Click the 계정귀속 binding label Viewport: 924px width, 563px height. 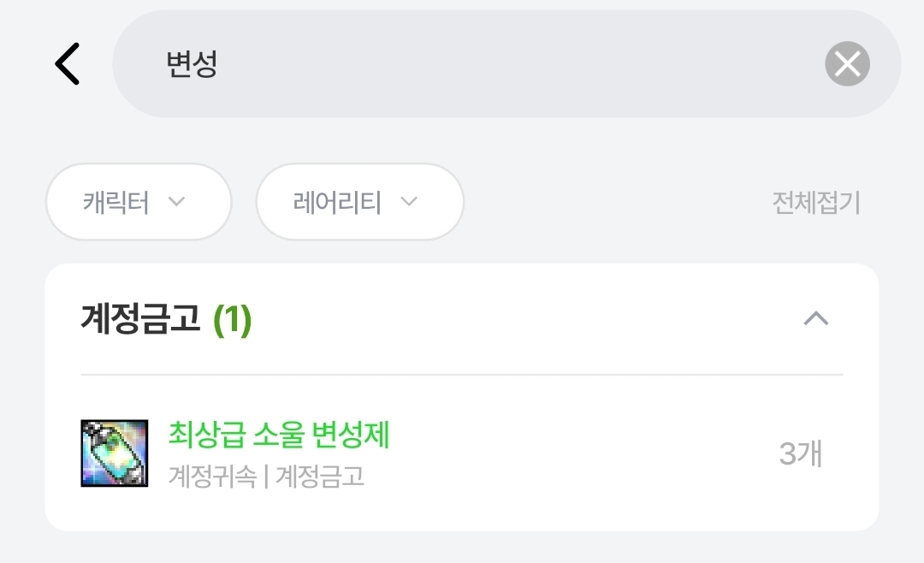(x=212, y=477)
